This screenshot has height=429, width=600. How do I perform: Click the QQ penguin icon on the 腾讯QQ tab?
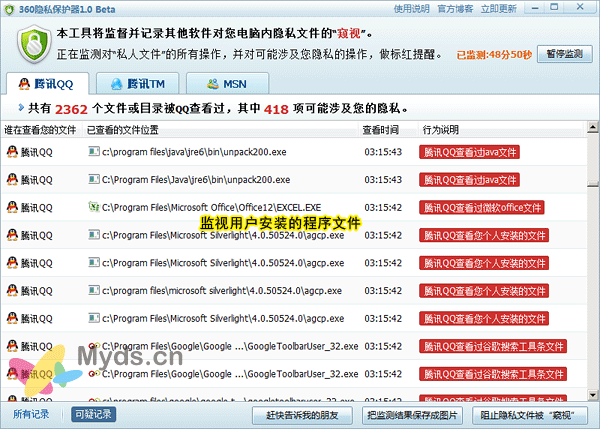(x=24, y=84)
